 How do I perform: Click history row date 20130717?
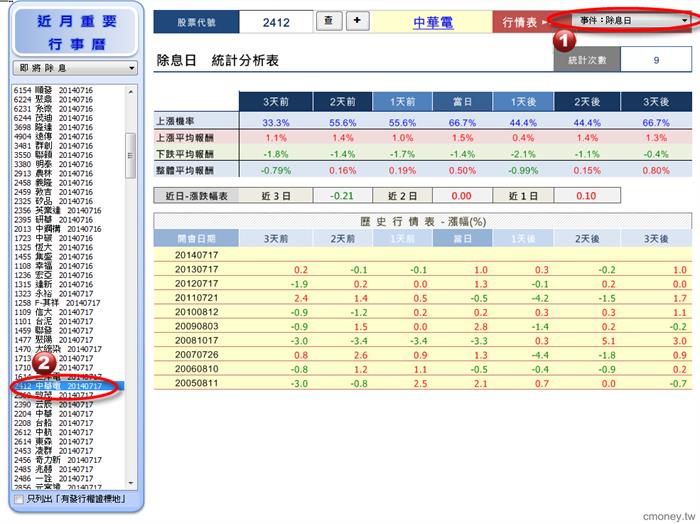(x=196, y=269)
